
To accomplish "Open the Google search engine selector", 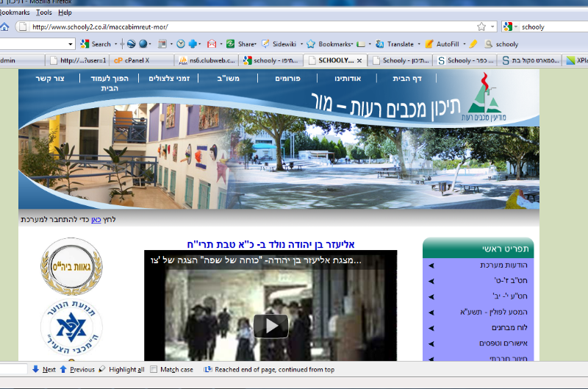I will [x=510, y=26].
